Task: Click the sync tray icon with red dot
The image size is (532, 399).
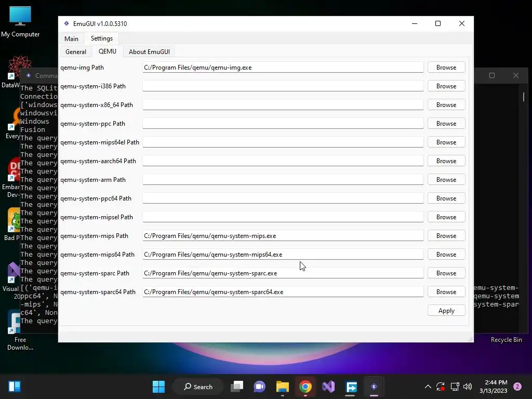Action: [441, 387]
